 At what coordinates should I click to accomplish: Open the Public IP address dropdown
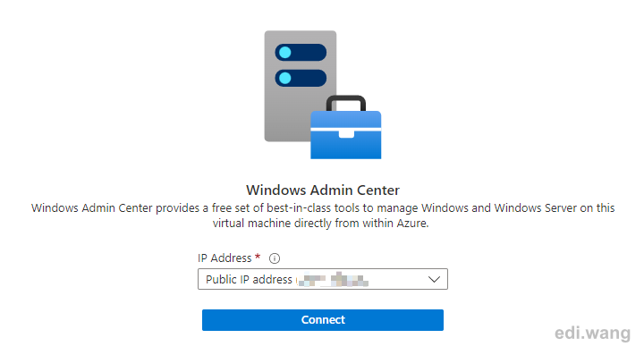(x=322, y=279)
